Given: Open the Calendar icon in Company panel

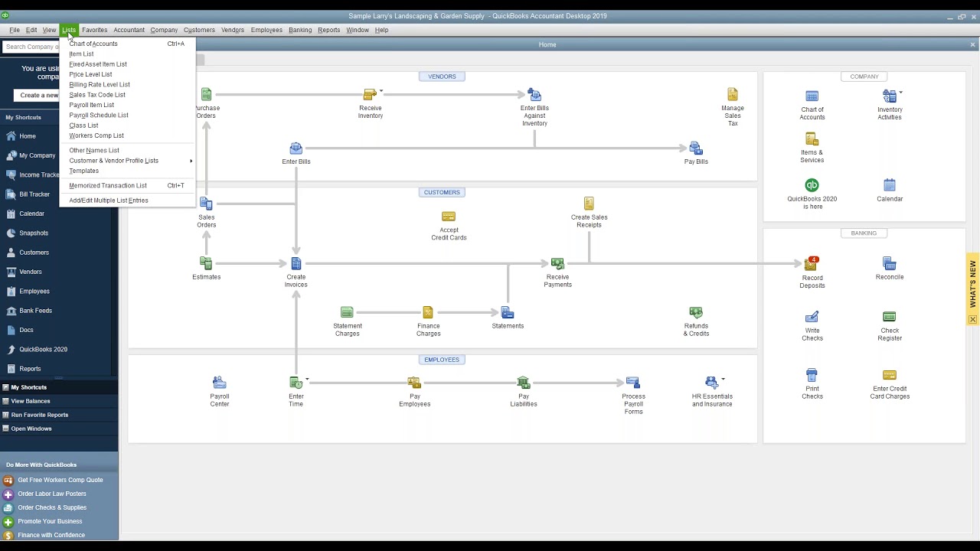Looking at the screenshot, I should point(890,185).
